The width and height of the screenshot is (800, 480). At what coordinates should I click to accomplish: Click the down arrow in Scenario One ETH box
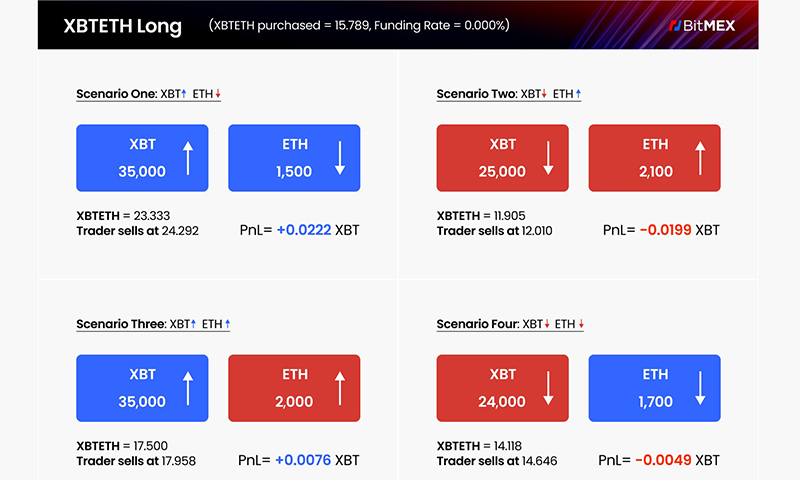[x=340, y=158]
